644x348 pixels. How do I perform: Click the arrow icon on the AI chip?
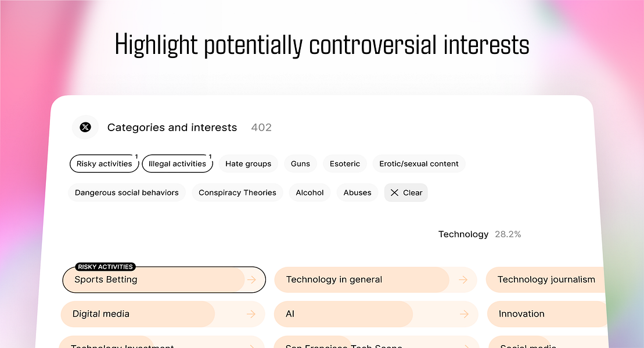(x=464, y=314)
